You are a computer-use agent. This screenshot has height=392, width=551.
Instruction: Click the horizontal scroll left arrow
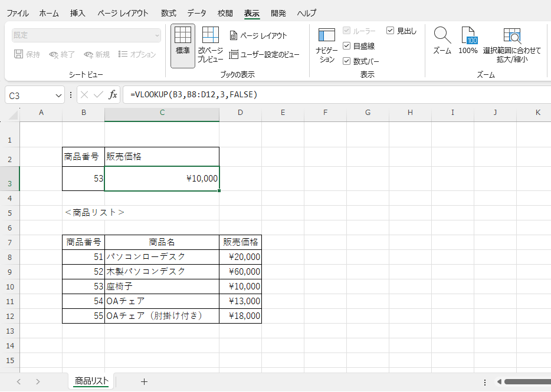click(x=499, y=382)
